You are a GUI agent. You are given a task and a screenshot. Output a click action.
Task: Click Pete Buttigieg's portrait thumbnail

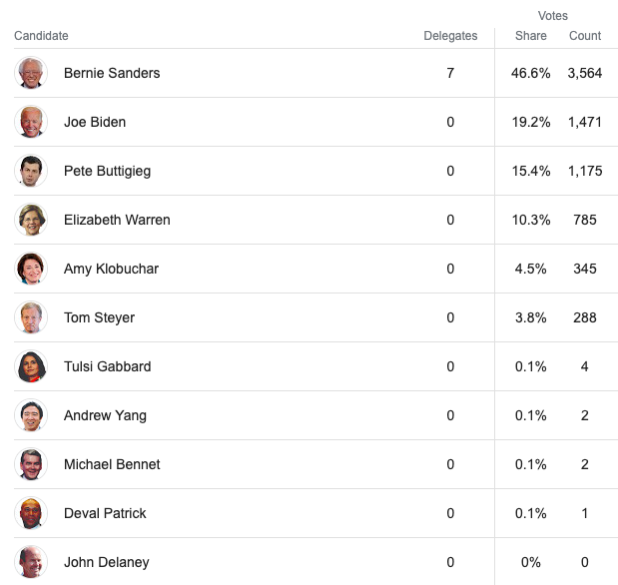[31, 171]
